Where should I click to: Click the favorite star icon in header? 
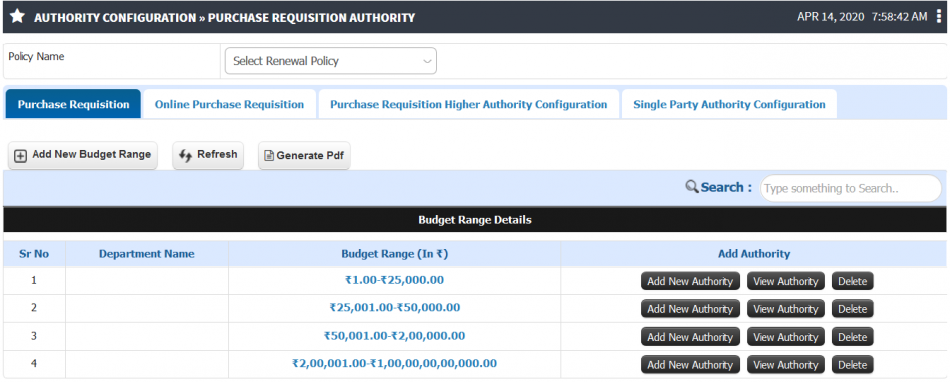pos(18,17)
